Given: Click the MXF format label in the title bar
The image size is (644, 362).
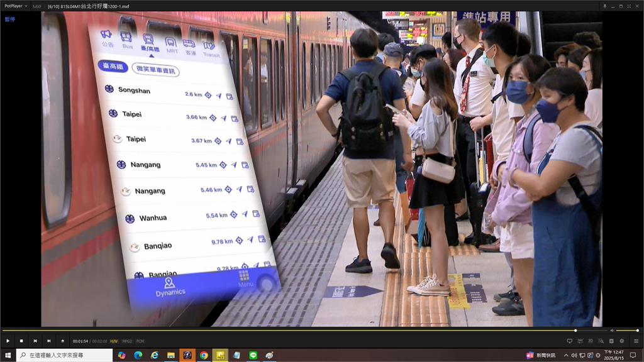Looking at the screenshot, I should coord(37,6).
